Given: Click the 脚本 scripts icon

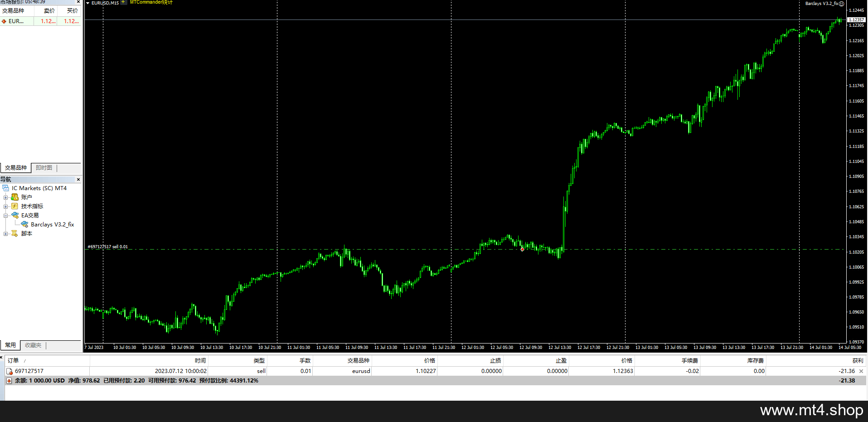Looking at the screenshot, I should (15, 233).
